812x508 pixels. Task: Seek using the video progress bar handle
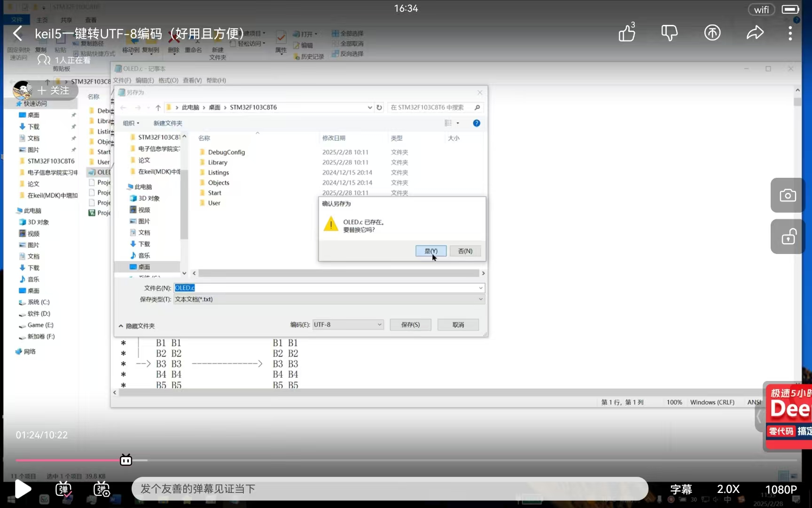click(126, 460)
